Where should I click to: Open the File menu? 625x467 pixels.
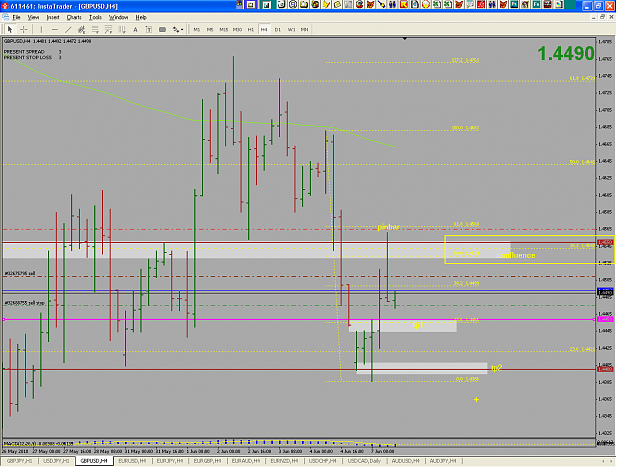click(16, 18)
